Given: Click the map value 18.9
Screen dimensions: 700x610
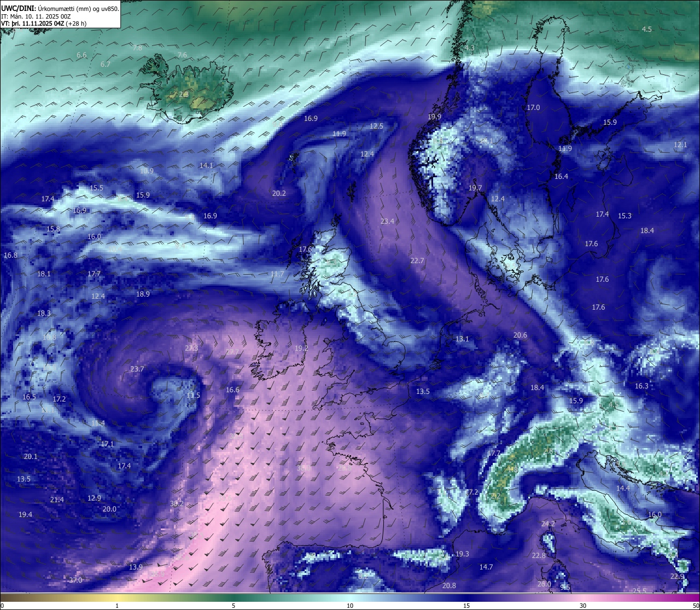Looking at the screenshot, I should (143, 294).
